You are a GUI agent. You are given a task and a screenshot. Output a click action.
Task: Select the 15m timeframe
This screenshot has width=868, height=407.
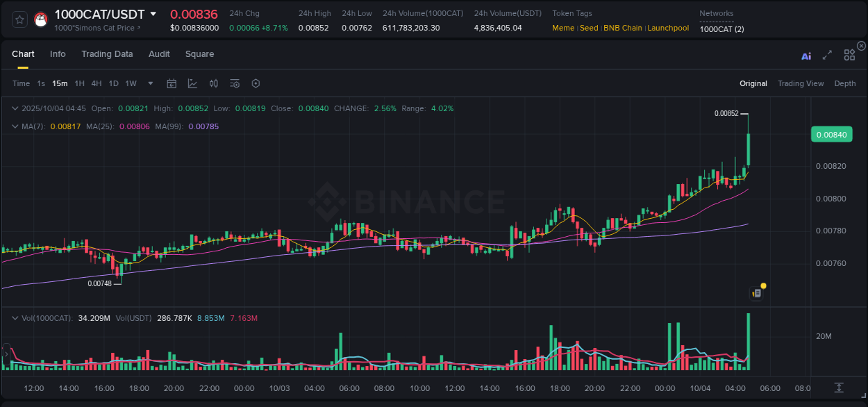[60, 83]
